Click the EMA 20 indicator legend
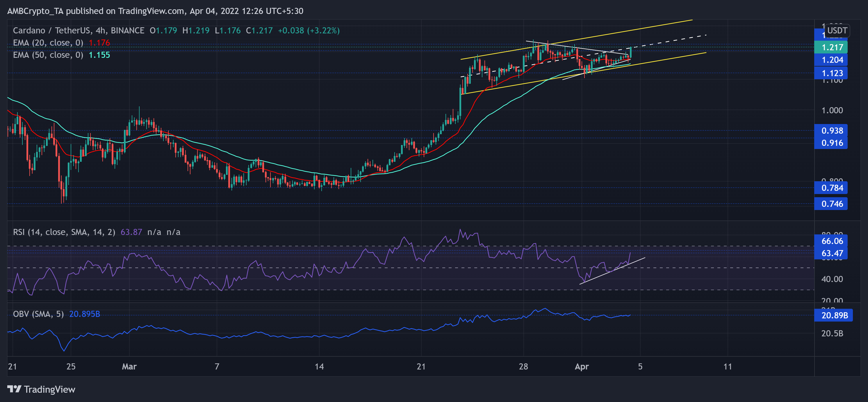 click(x=48, y=43)
